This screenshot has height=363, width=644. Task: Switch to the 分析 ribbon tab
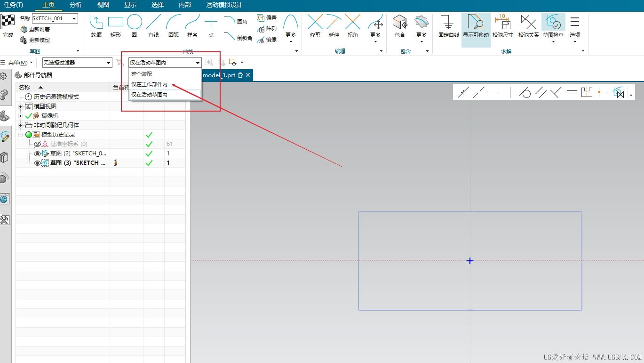coord(75,5)
